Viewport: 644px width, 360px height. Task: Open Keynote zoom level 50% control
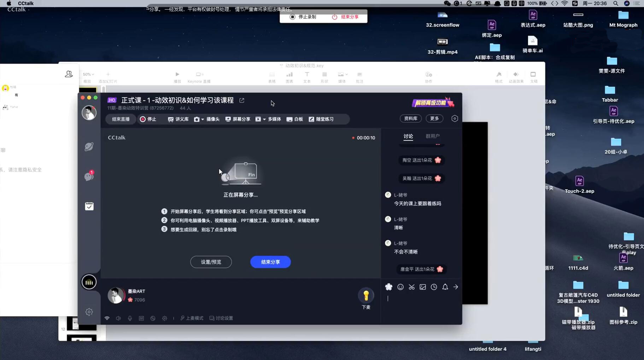[x=88, y=74]
